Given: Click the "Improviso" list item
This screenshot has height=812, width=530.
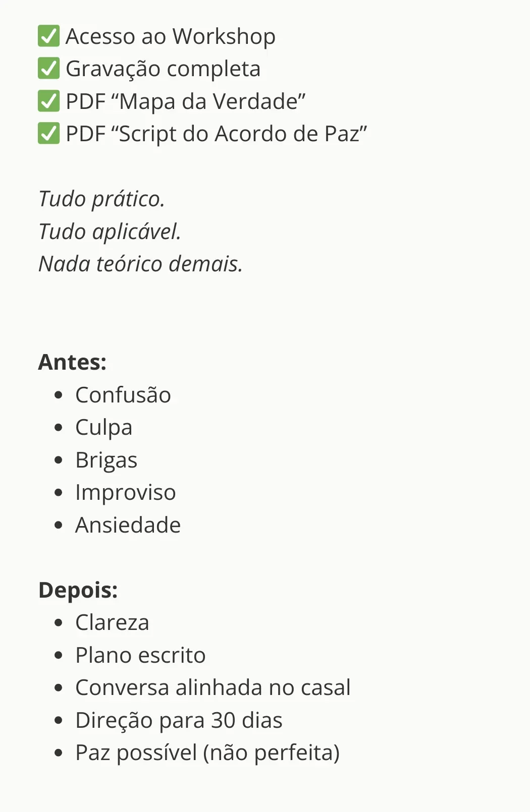Looking at the screenshot, I should 125,492.
